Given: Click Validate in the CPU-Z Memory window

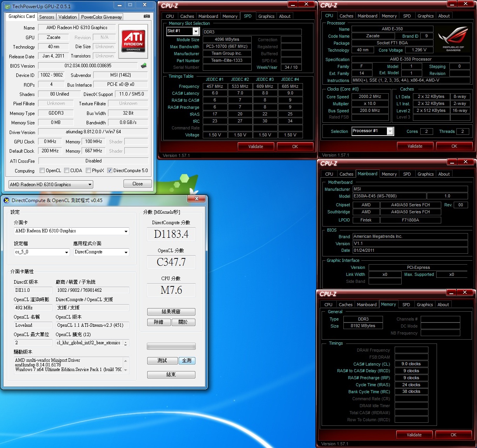Looking at the screenshot, I should point(414,435).
